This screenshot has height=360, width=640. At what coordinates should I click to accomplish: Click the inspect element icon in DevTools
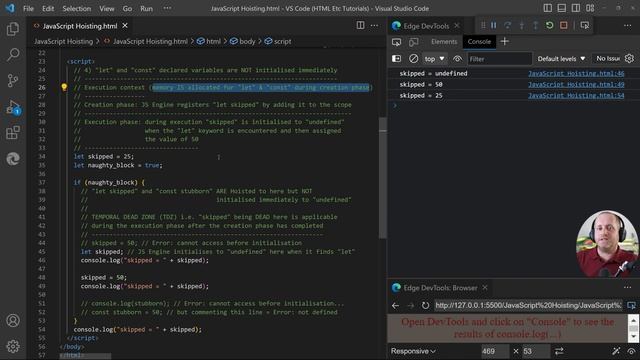coord(396,42)
